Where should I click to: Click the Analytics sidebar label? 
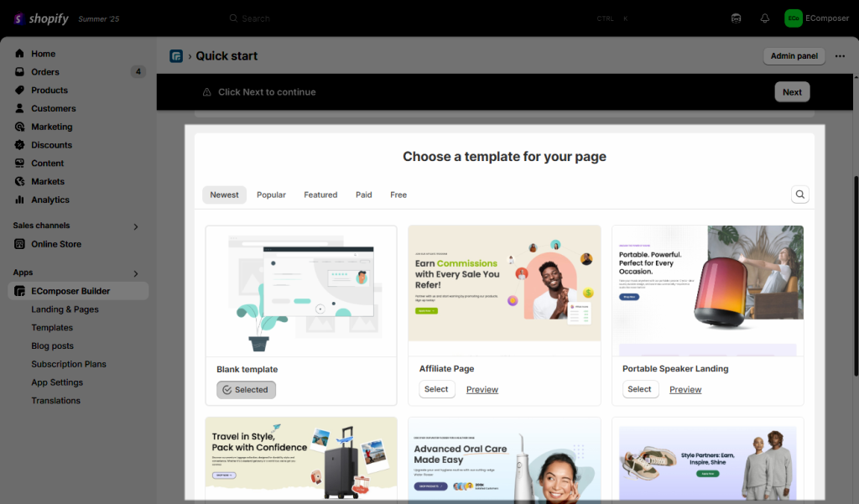click(49, 200)
